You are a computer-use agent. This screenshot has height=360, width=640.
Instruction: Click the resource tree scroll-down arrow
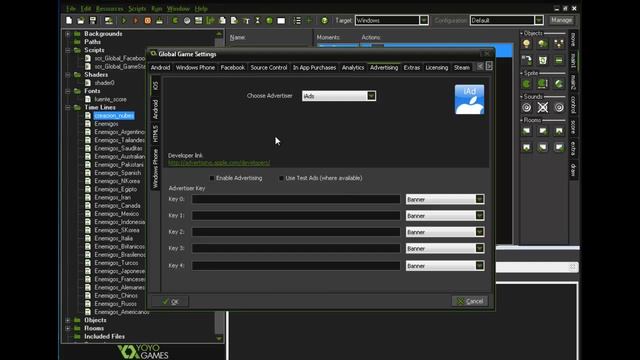(x=219, y=338)
